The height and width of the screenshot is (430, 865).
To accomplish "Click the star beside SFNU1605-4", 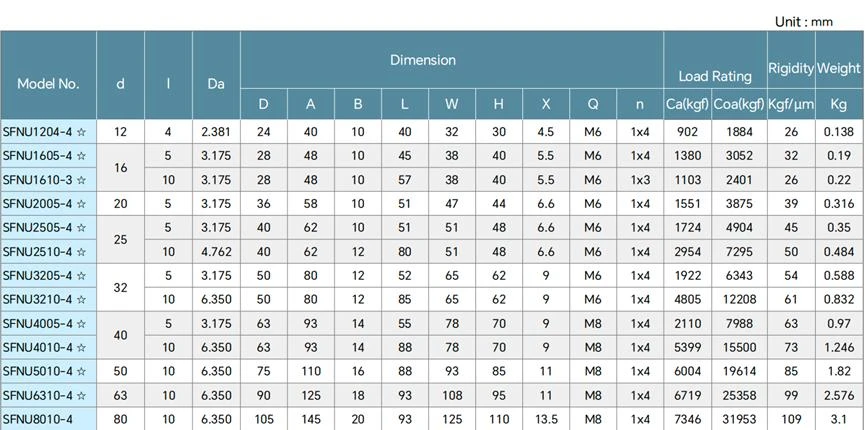I will (82, 156).
